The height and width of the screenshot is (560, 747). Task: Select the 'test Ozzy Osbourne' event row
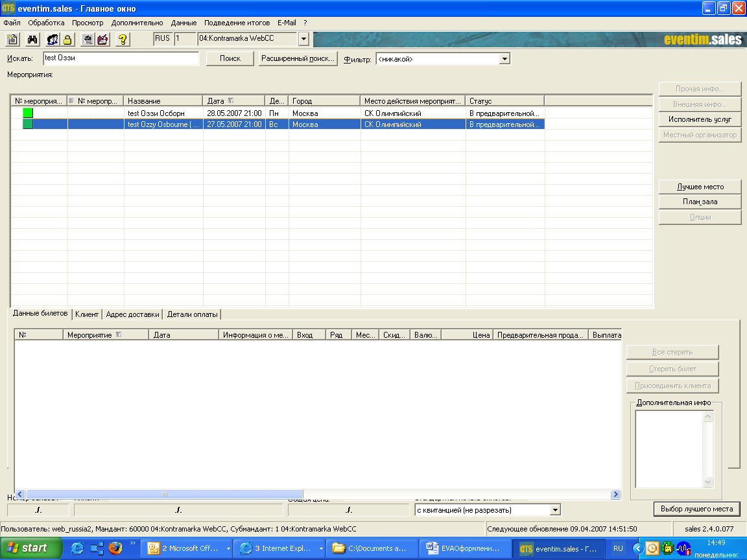pos(278,124)
